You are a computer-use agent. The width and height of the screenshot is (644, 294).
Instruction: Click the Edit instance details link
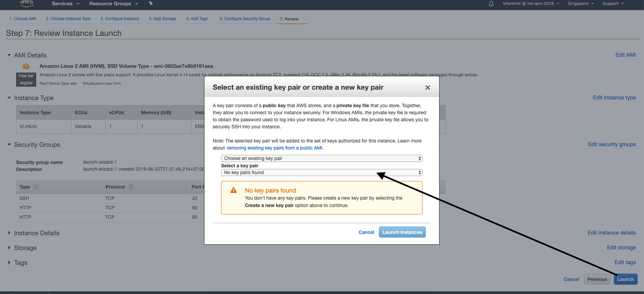coord(612,233)
